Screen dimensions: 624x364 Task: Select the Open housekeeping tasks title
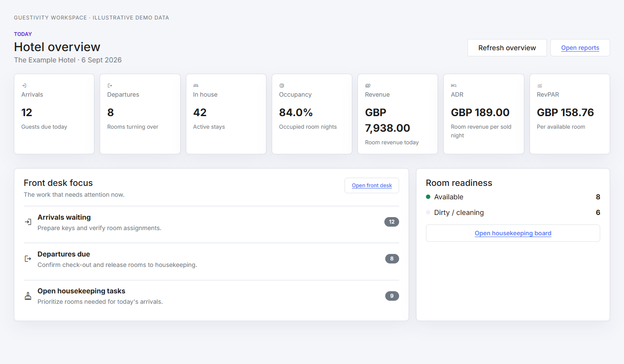point(81,291)
